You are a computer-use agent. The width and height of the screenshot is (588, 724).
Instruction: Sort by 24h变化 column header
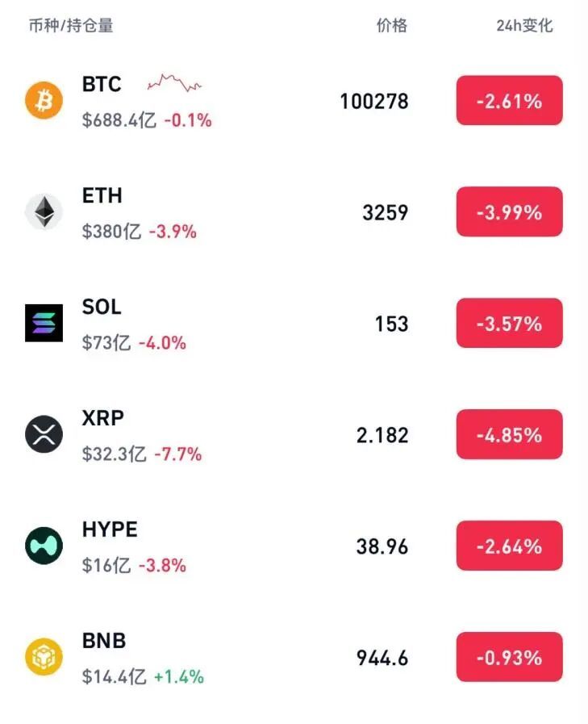524,26
